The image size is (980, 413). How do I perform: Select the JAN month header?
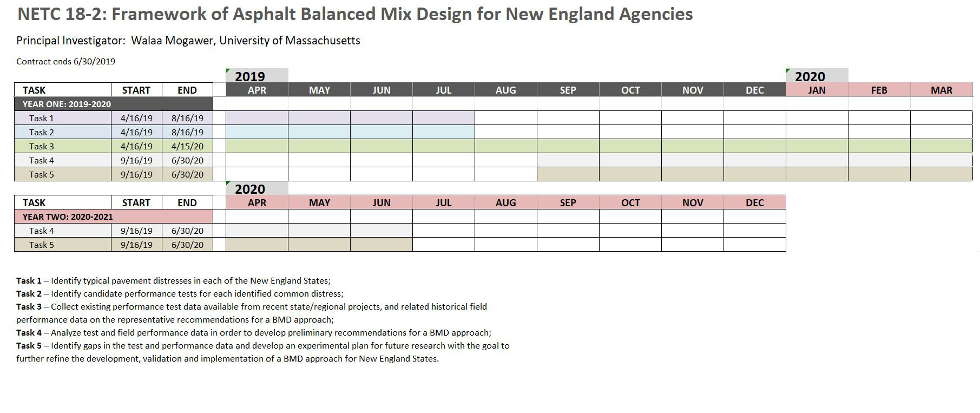pyautogui.click(x=817, y=90)
